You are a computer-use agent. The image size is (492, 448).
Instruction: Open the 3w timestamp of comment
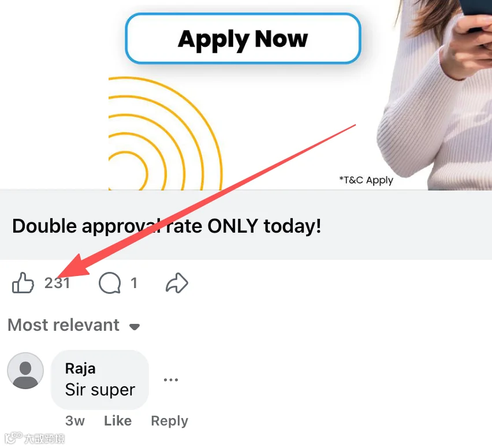[x=75, y=421]
